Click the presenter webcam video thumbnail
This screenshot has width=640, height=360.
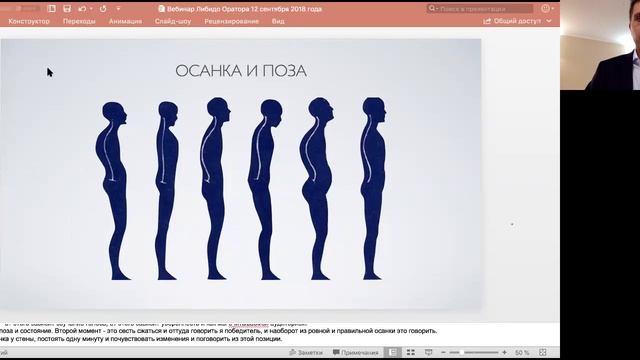[600, 45]
